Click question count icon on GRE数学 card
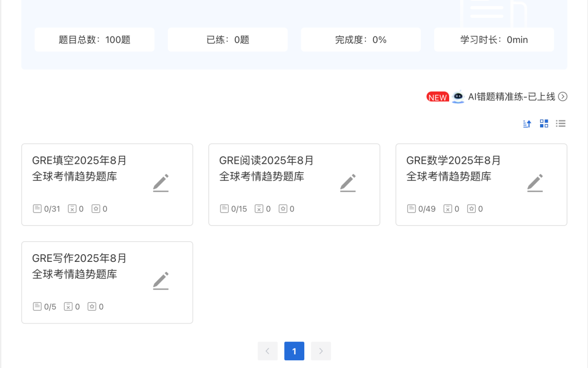The height and width of the screenshot is (368, 588). [412, 208]
